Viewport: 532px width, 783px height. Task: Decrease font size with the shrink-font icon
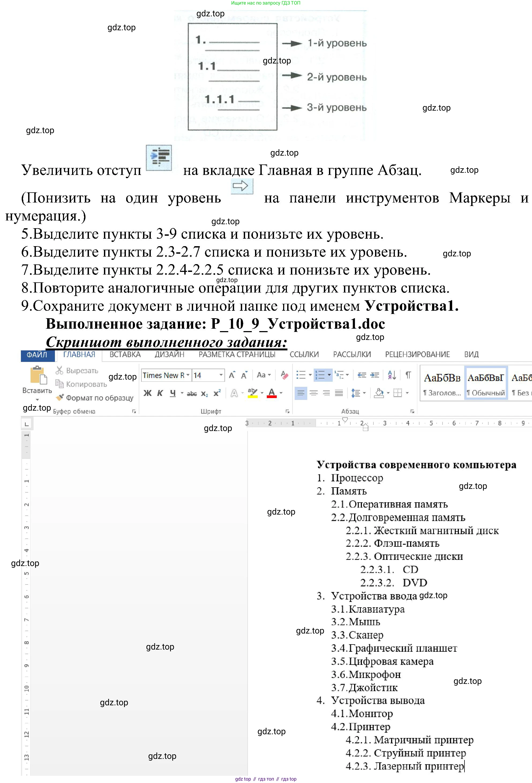pos(244,375)
